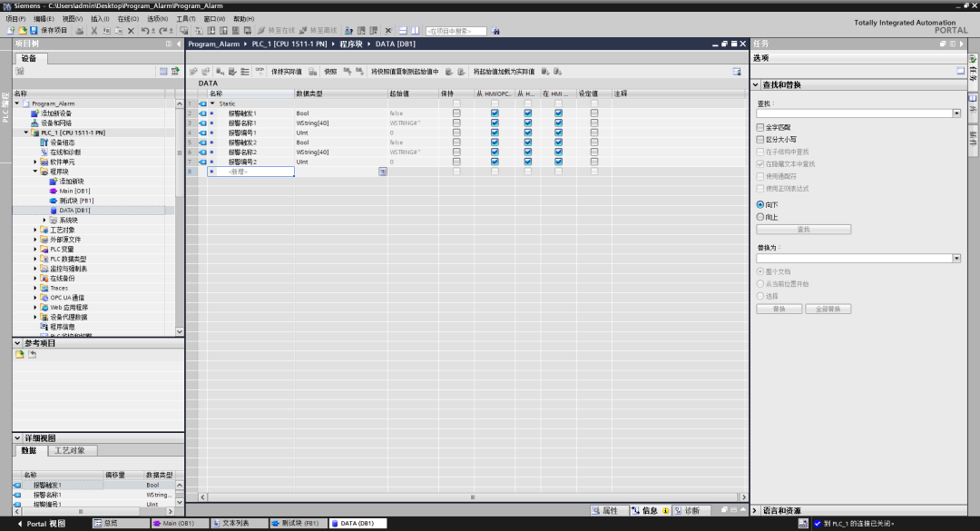Click the DATA table horizontal scrollbar
The width and height of the screenshot is (980, 531).
[x=473, y=497]
